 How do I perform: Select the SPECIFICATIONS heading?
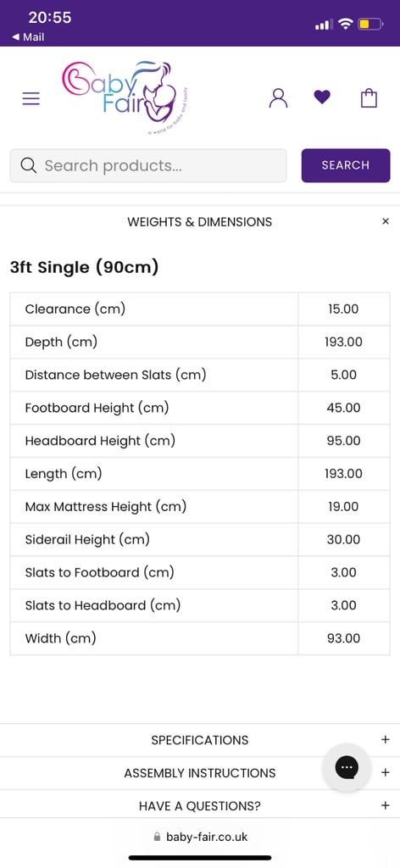tap(200, 740)
